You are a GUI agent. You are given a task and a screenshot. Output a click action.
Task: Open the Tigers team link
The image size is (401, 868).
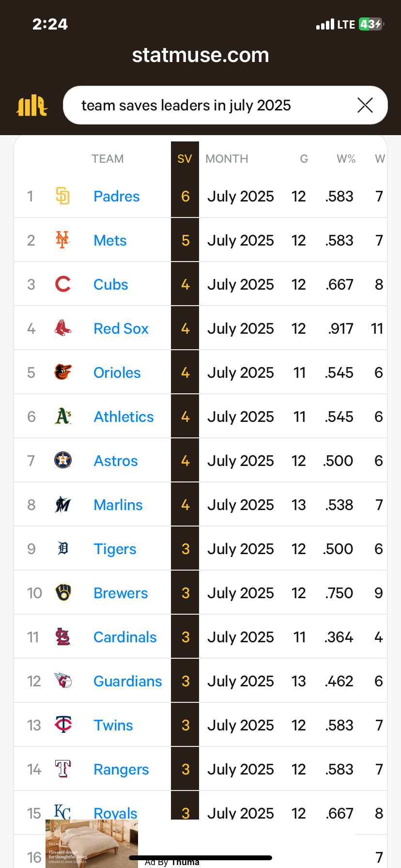115,549
